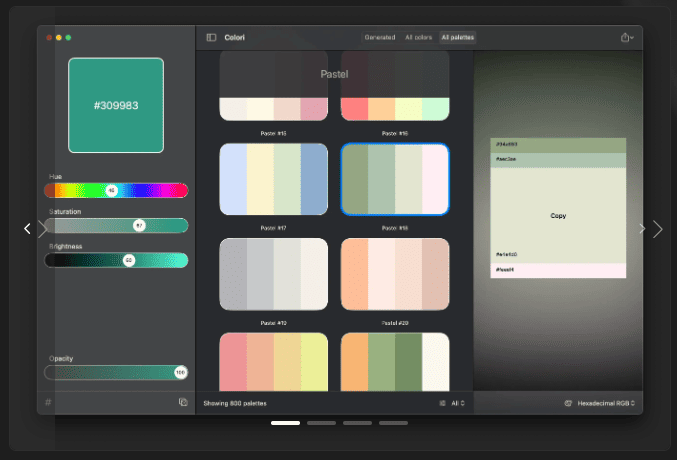
Task: Go to next carousel slide arrow
Action: coord(657,229)
